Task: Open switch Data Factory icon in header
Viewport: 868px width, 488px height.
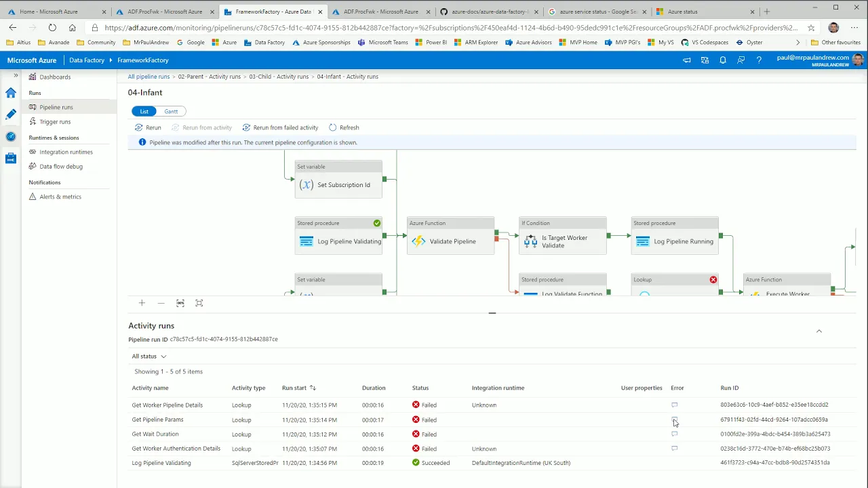Action: [705, 60]
